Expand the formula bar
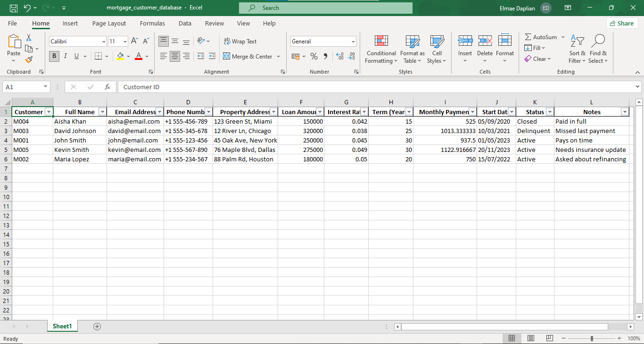 pos(638,87)
